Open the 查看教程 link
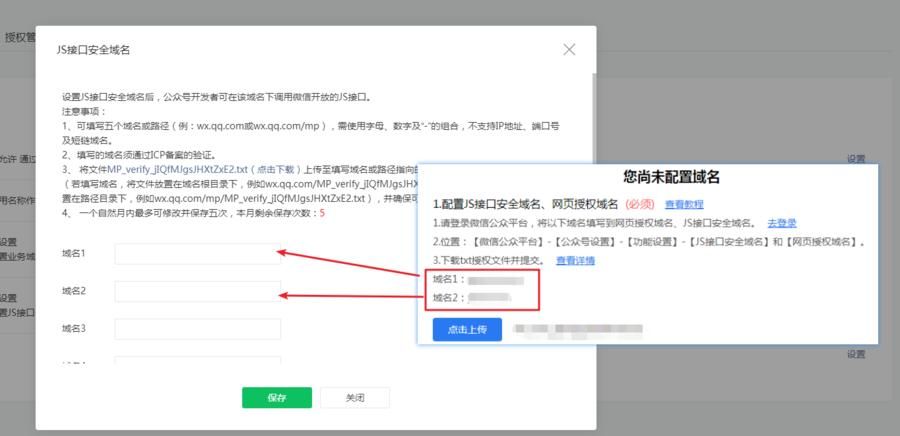The image size is (900, 436). coord(684,204)
